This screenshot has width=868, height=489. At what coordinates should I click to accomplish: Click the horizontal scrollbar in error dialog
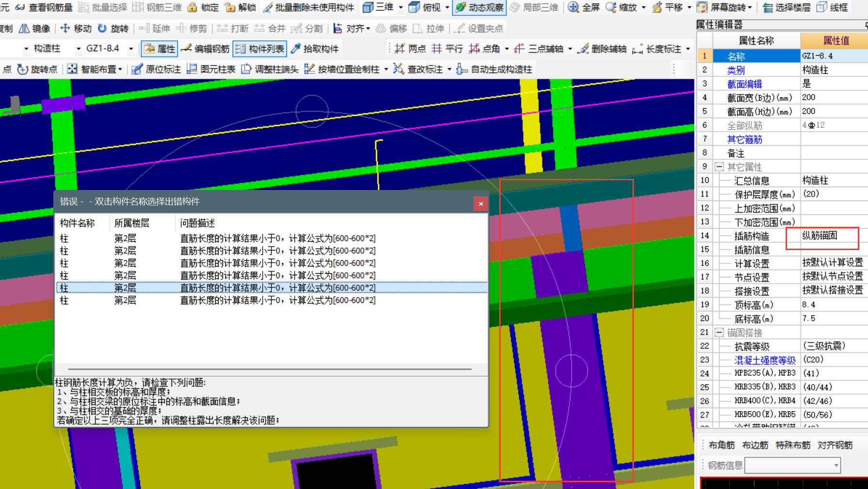point(270,369)
